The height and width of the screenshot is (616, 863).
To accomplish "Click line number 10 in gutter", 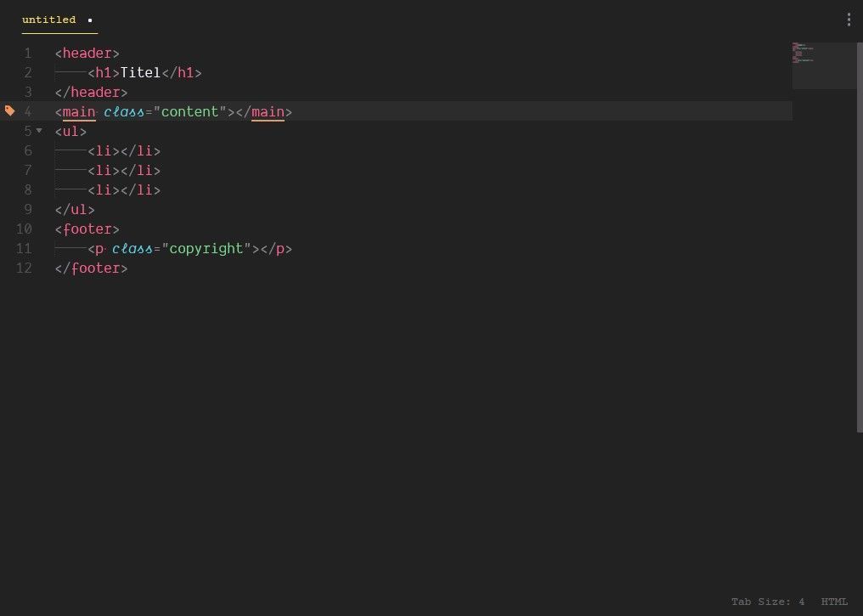I will (24, 229).
